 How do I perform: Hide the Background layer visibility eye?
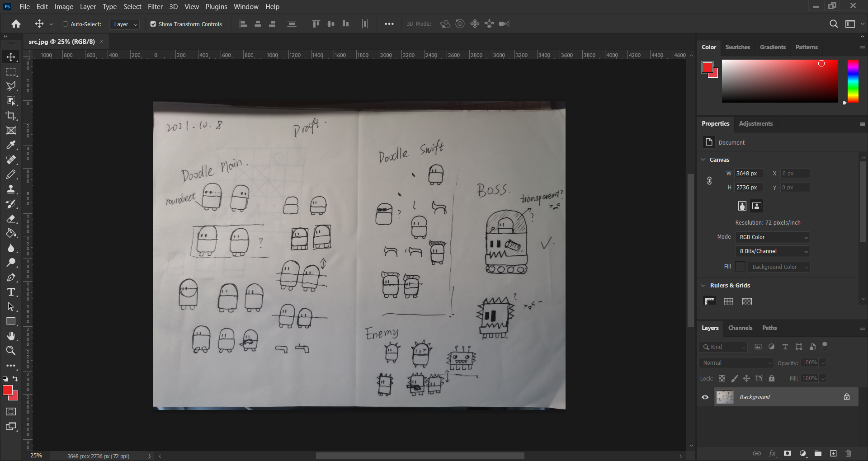coord(705,397)
